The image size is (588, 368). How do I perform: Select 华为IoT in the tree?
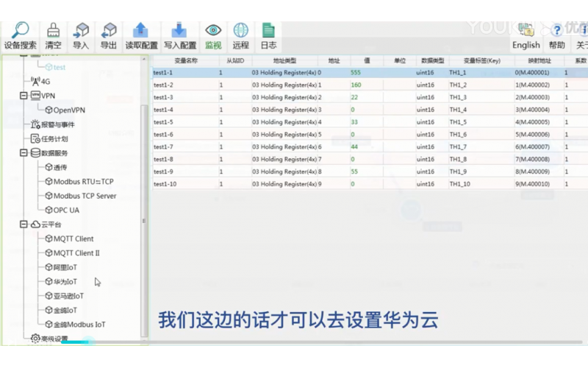(x=65, y=281)
